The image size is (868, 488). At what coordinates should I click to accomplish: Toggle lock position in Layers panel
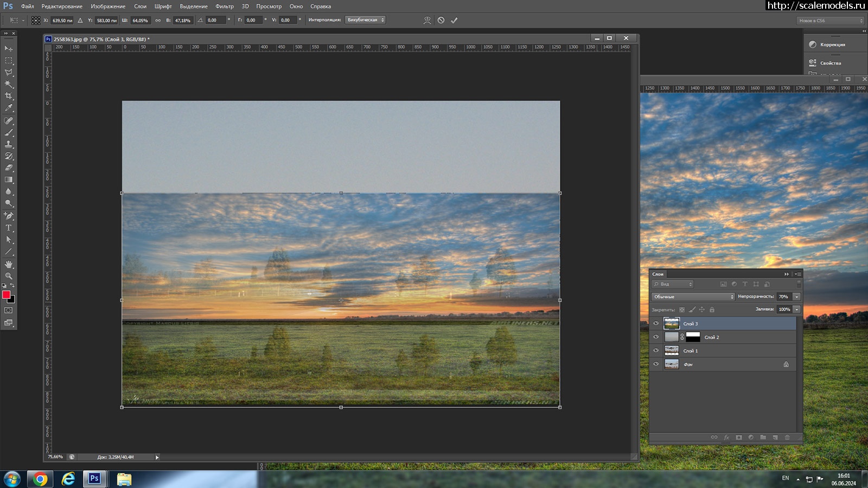(701, 310)
